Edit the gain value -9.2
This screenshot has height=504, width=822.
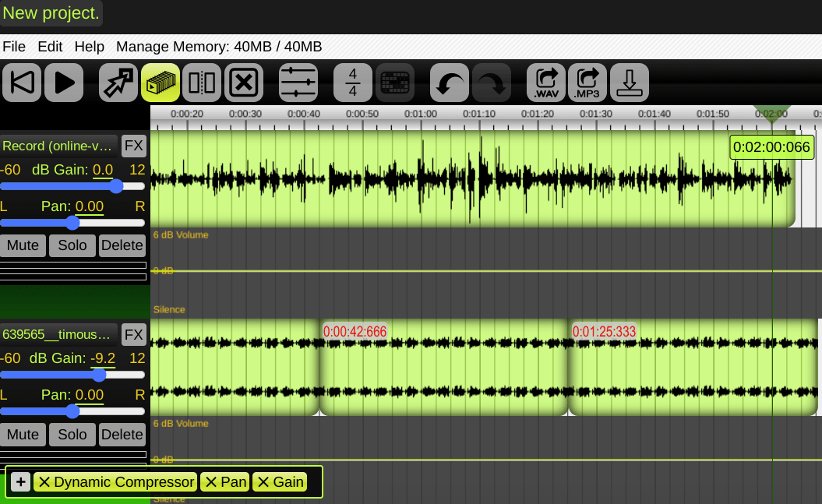pyautogui.click(x=103, y=358)
